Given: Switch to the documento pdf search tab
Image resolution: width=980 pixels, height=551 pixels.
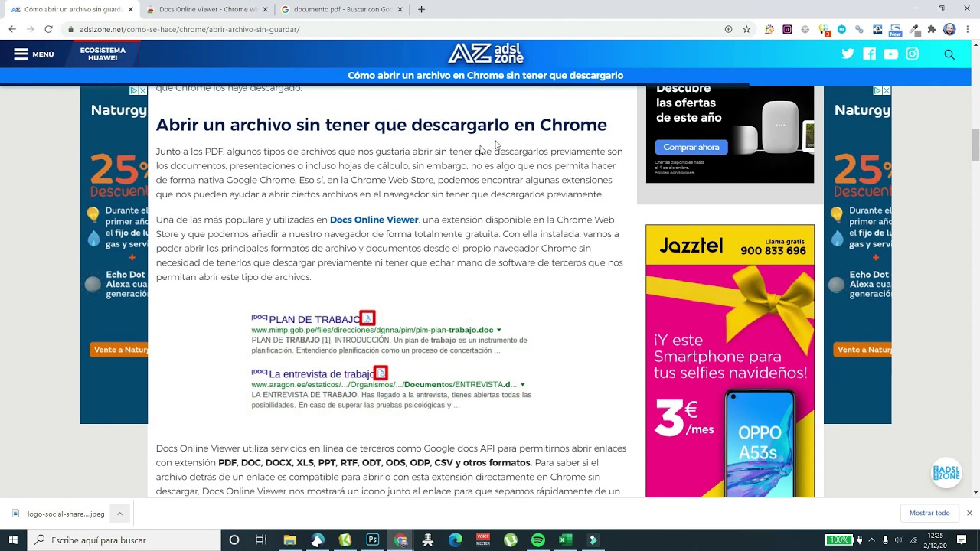Looking at the screenshot, I should tap(337, 10).
